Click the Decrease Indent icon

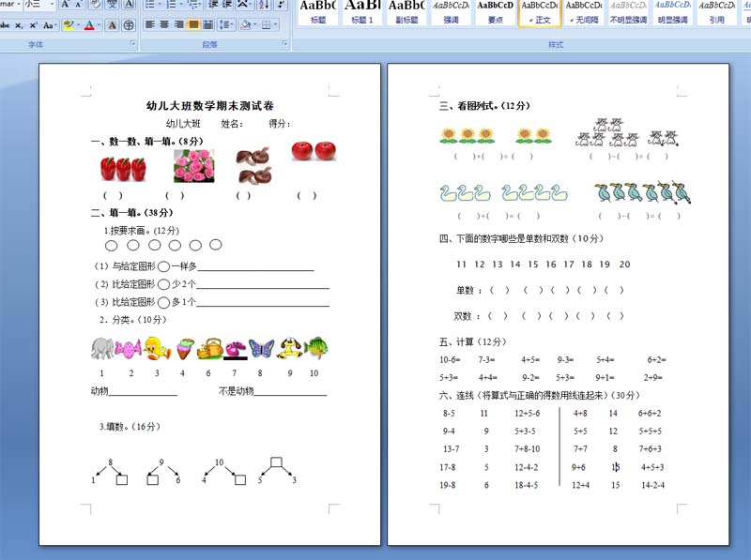pos(213,5)
